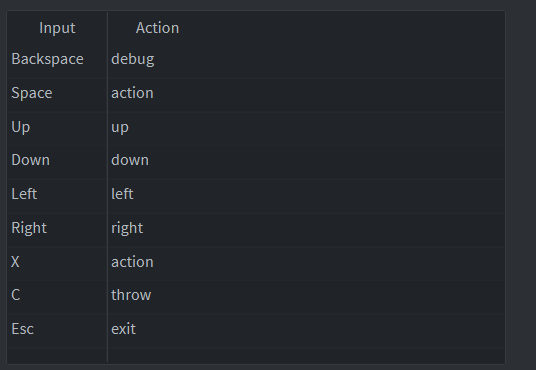Select the Esc input cell
The image size is (536, 370).
57,329
